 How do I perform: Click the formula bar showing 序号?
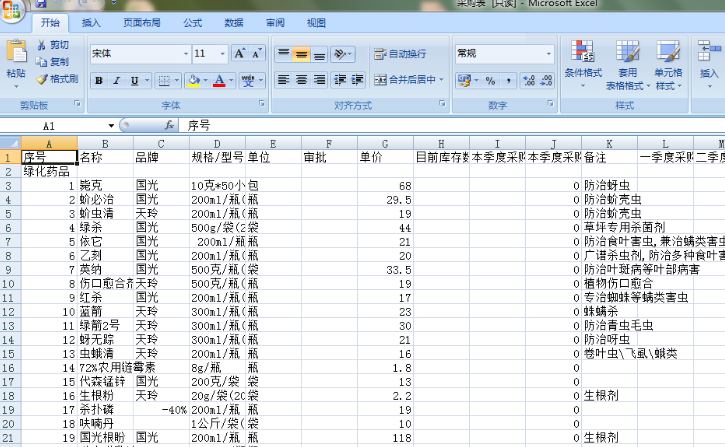coord(453,125)
